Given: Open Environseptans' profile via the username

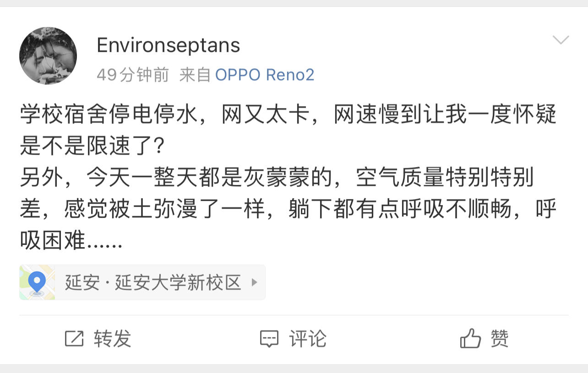Looking at the screenshot, I should point(168,44).
